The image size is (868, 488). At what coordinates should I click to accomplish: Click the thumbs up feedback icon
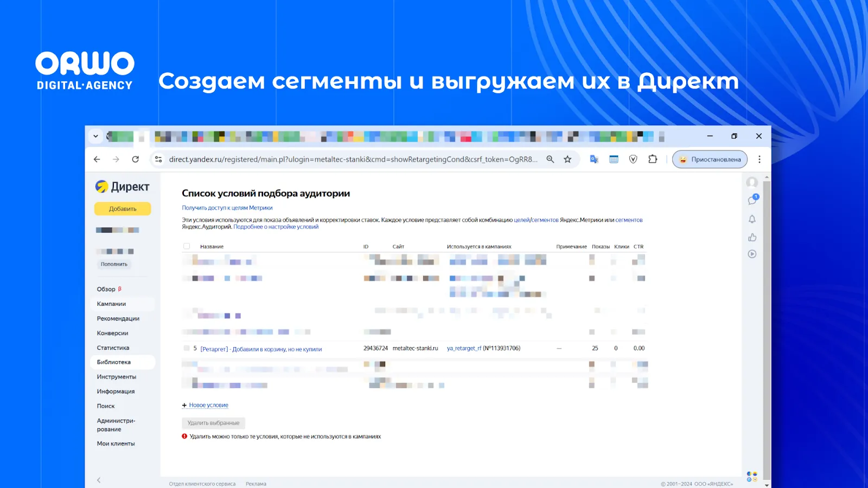click(752, 237)
